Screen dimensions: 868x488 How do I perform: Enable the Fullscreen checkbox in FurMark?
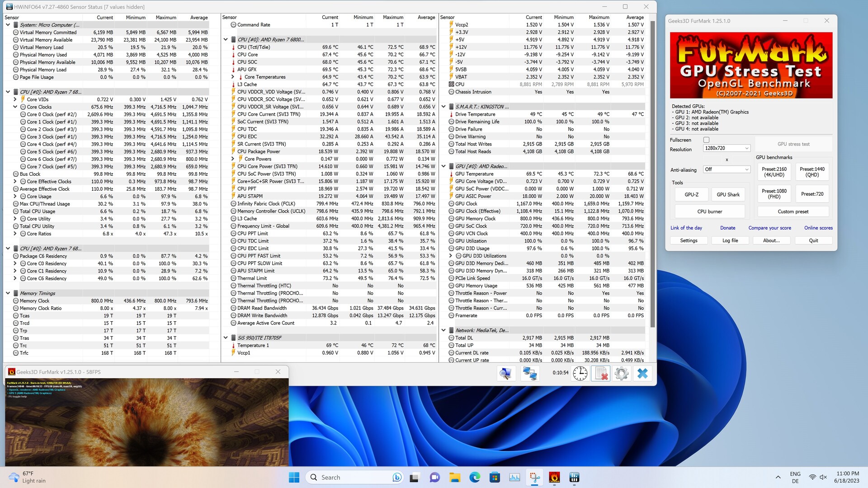click(706, 140)
